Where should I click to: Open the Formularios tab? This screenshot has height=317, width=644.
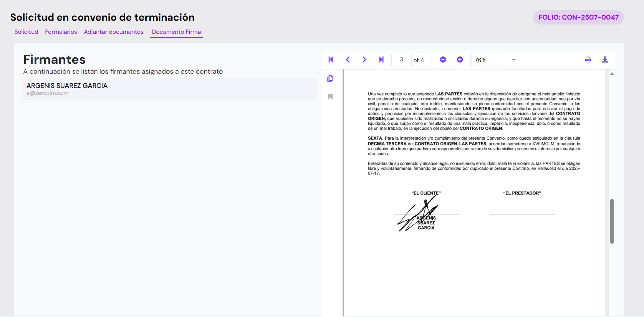[61, 32]
